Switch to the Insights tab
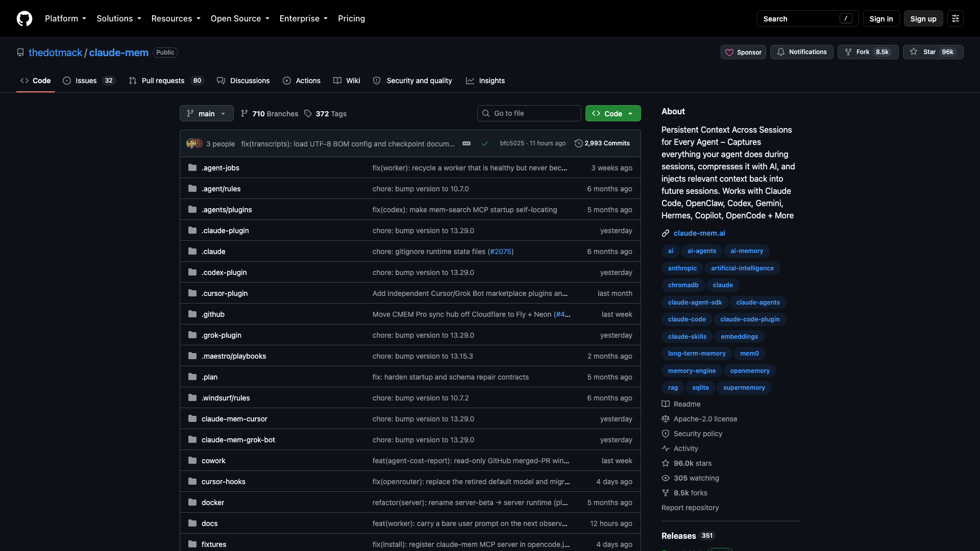 pyautogui.click(x=485, y=81)
